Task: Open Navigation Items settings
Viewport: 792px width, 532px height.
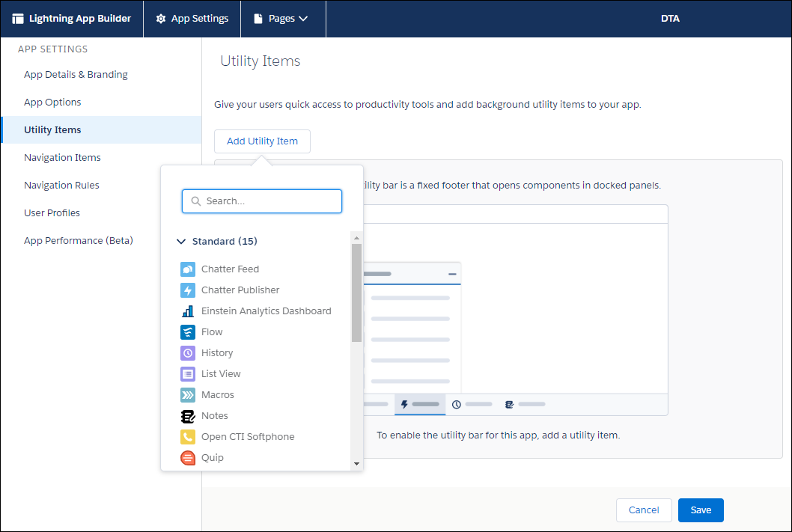Action: pos(62,157)
